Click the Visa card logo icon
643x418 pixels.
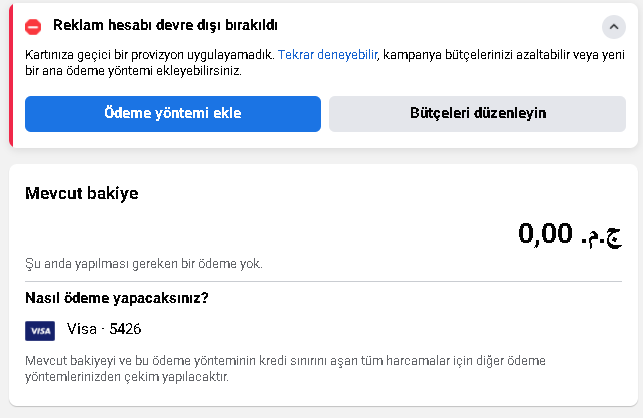click(x=40, y=331)
